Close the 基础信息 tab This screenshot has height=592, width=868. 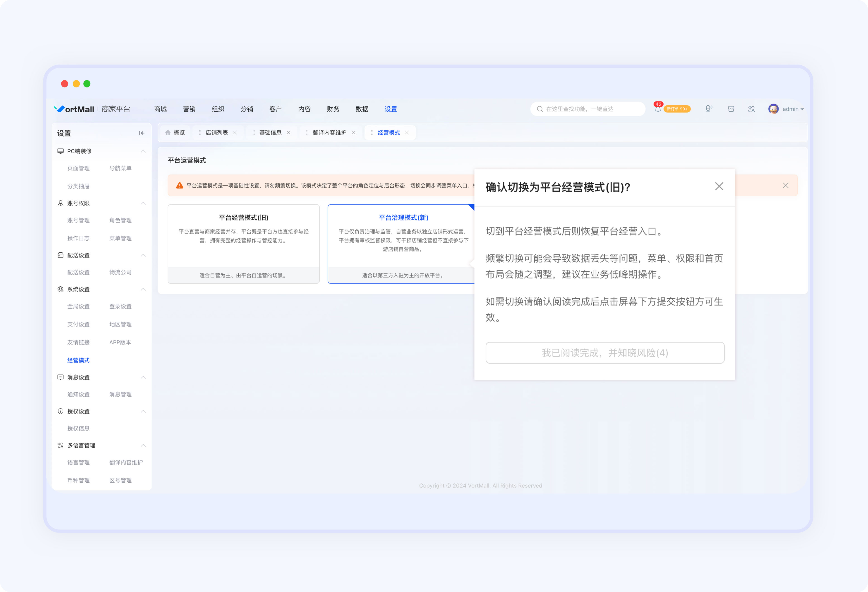tap(288, 133)
